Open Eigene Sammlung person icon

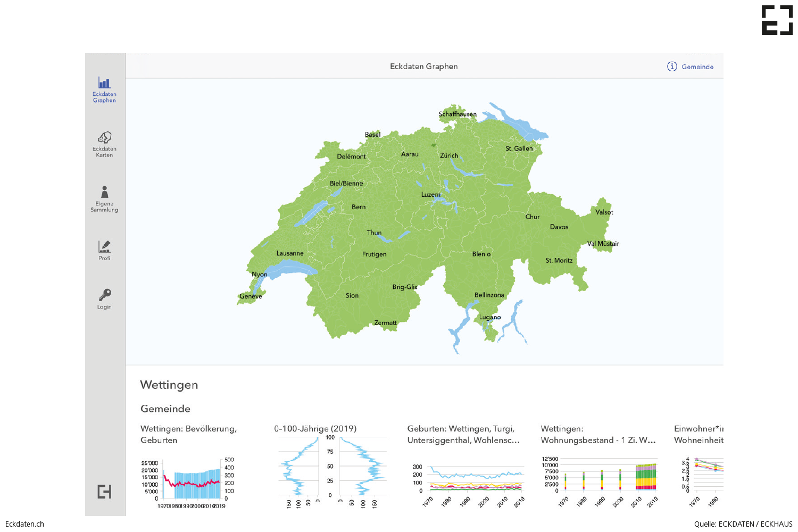click(x=104, y=192)
